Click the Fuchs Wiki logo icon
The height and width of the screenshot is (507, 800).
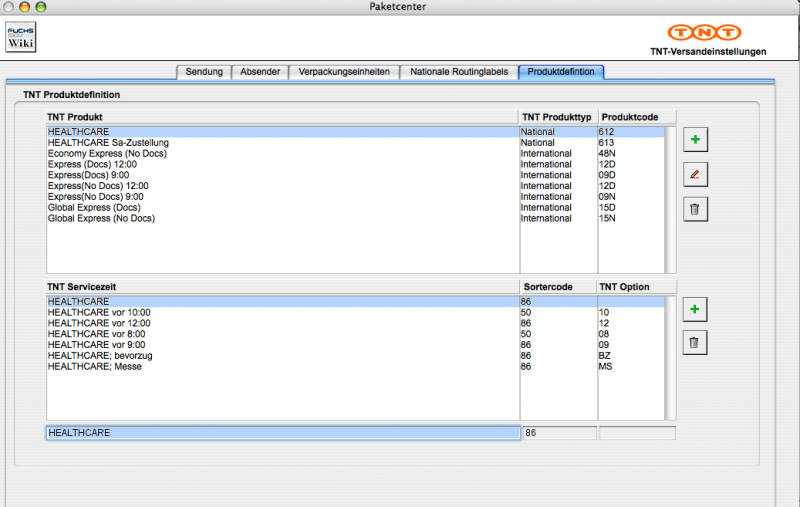tap(21, 38)
